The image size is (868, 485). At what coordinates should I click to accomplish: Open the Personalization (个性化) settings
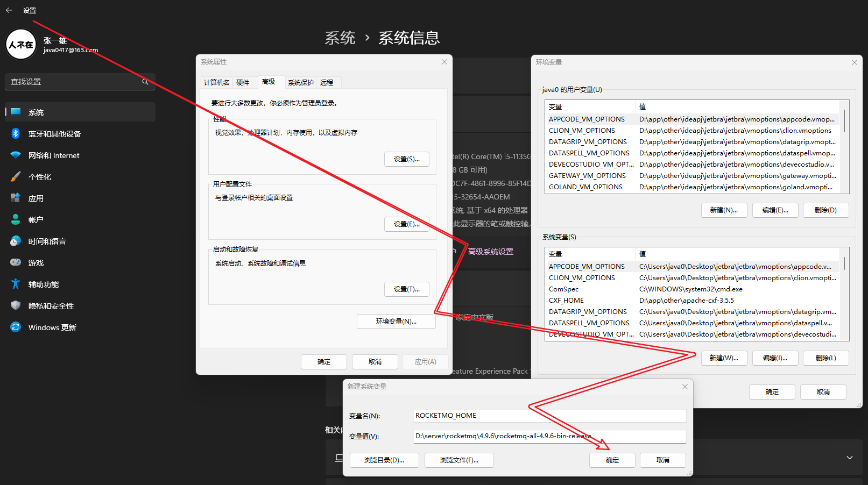tap(40, 177)
